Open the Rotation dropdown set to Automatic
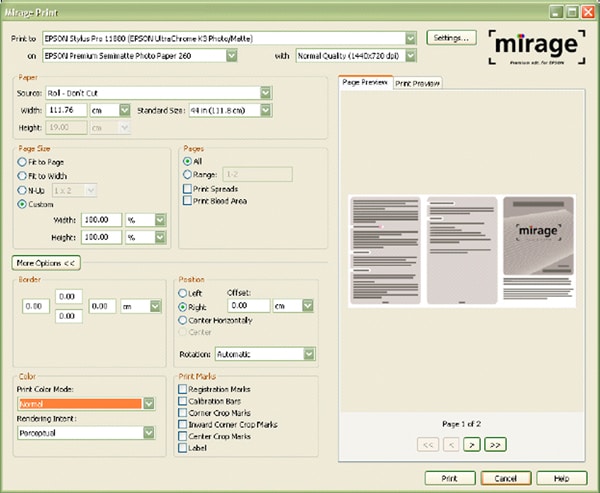The image size is (600, 493). pos(308,354)
